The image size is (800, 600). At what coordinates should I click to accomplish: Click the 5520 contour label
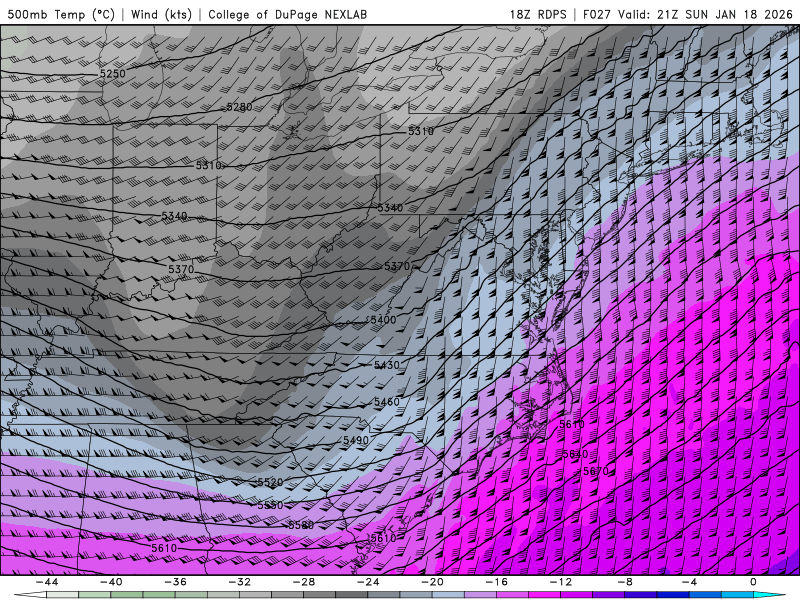(270, 482)
